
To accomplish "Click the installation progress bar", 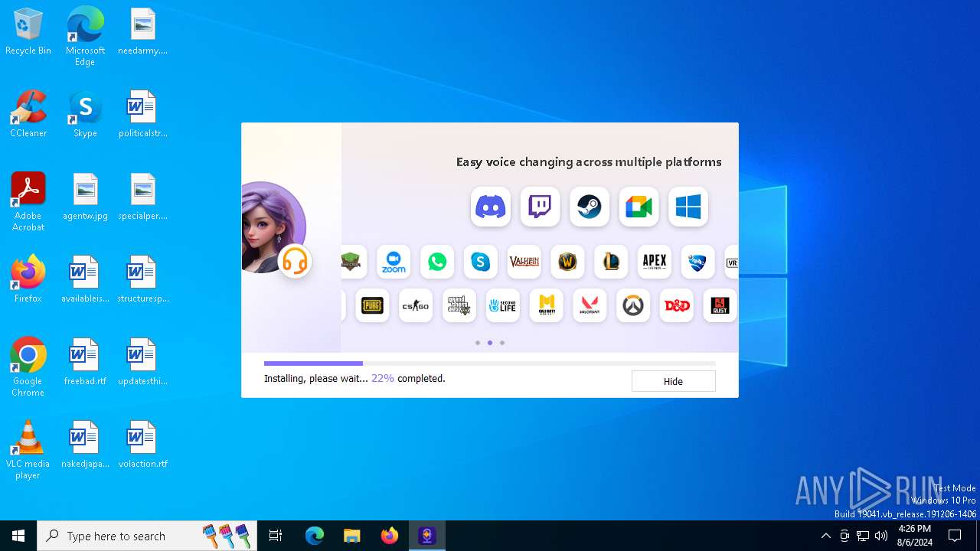I will 490,364.
